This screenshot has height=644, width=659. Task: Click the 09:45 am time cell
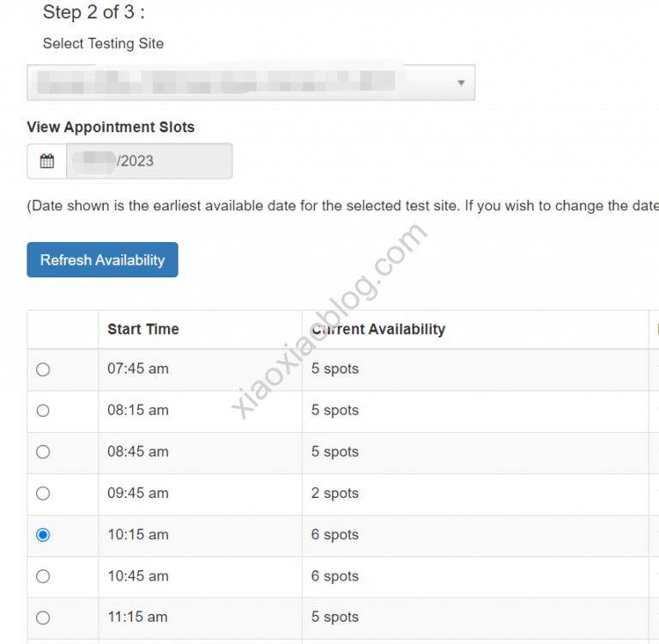(x=138, y=493)
